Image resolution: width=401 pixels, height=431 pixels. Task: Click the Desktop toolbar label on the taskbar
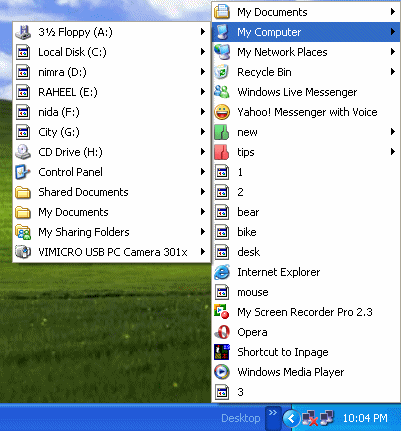pyautogui.click(x=241, y=418)
